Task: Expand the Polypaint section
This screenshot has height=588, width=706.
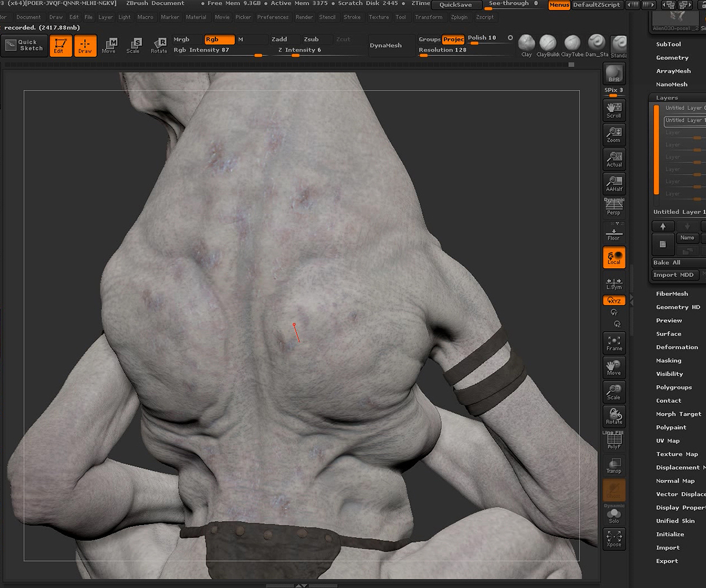Action: pos(671,427)
